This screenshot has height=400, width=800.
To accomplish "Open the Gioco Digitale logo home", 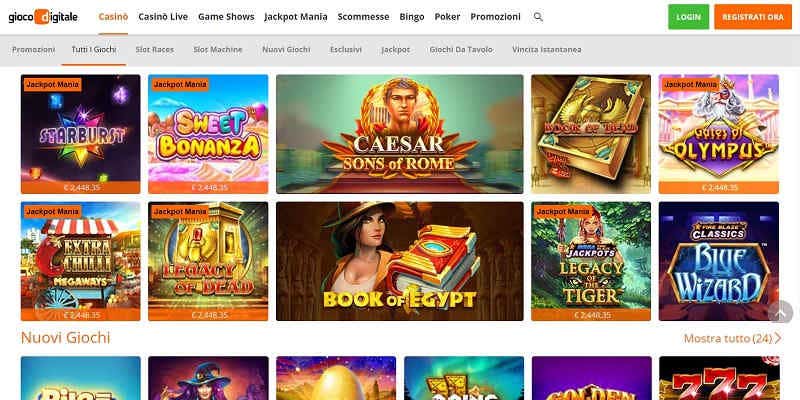I will 43,17.
